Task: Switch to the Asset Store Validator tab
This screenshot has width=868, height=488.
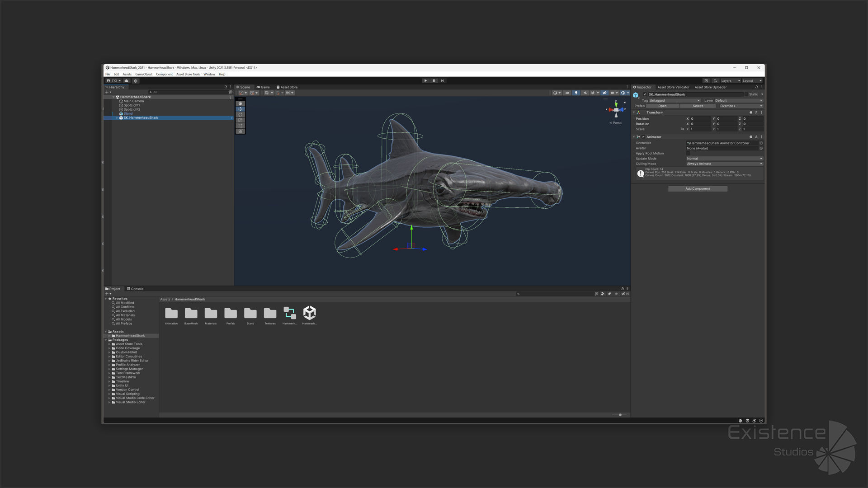Action: [673, 87]
